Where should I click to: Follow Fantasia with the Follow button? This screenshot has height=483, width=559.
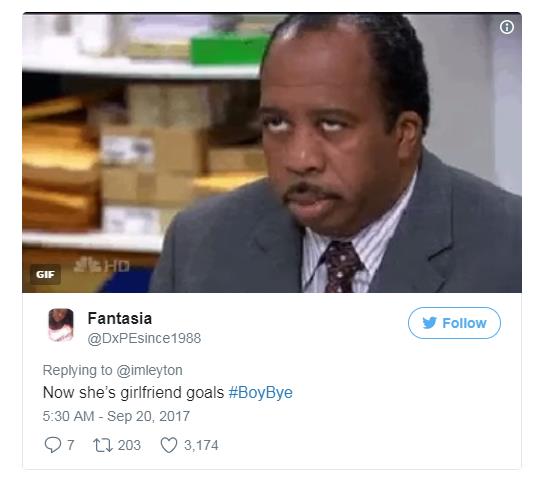coord(454,323)
